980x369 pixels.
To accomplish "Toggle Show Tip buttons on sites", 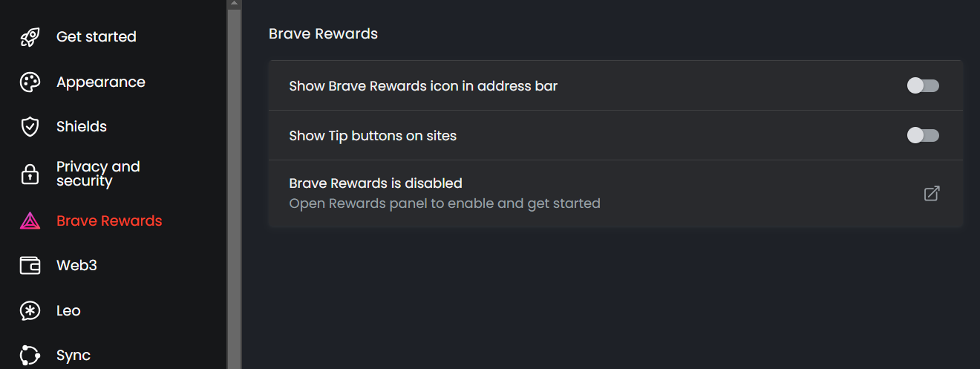I will click(x=923, y=136).
